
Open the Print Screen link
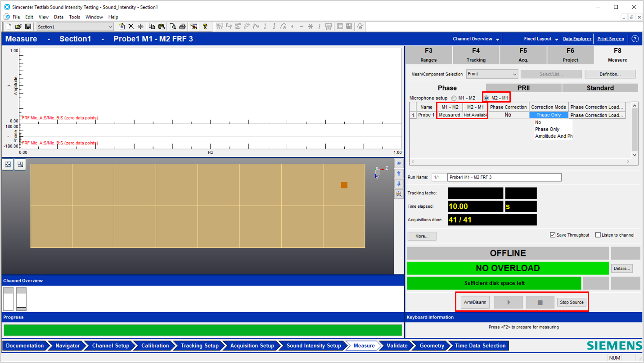click(611, 39)
